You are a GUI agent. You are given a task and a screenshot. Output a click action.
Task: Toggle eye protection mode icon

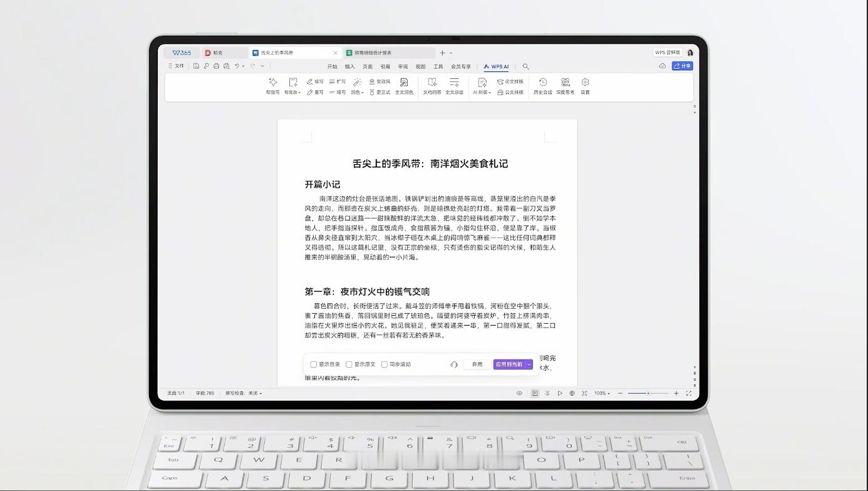click(x=519, y=393)
